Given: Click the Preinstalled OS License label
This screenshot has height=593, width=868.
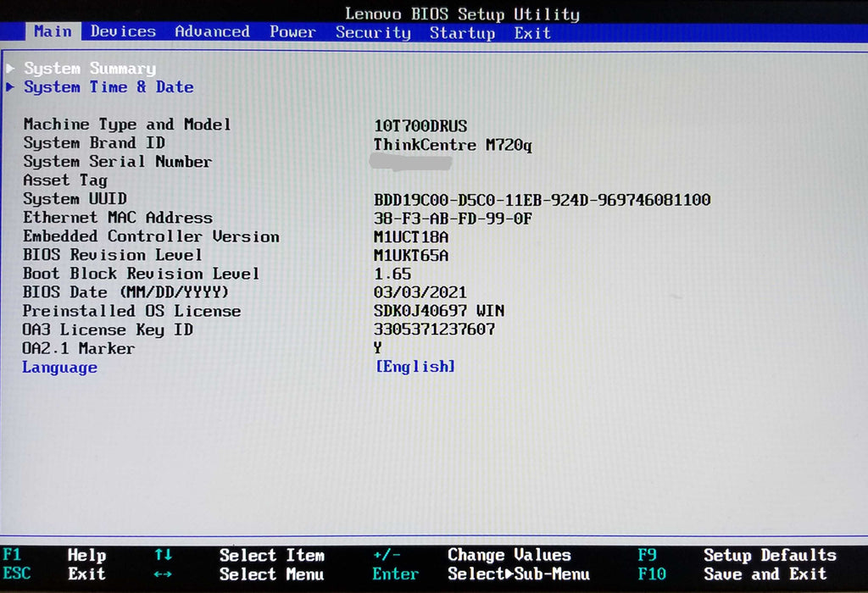Looking at the screenshot, I should click(x=131, y=311).
